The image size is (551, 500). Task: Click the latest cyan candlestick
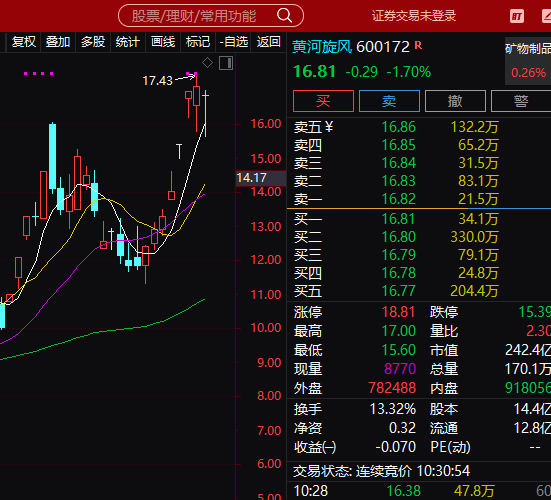pos(205,113)
